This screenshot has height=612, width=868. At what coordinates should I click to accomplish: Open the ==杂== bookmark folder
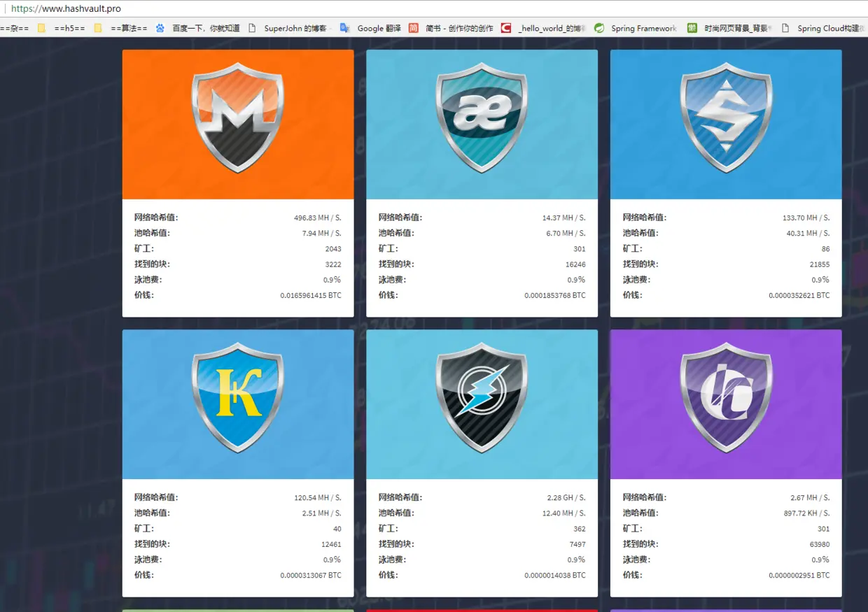coord(15,29)
